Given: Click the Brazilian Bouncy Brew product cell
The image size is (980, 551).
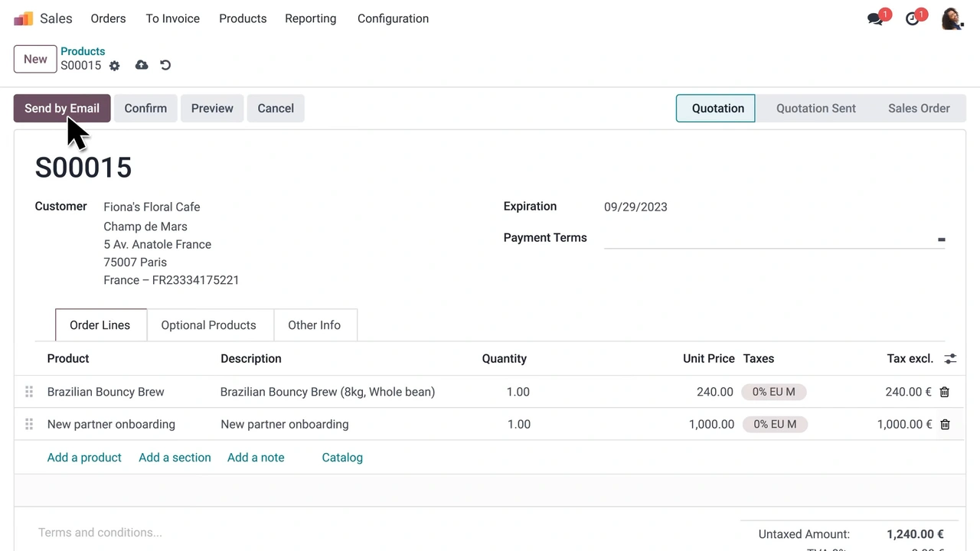Looking at the screenshot, I should 106,392.
